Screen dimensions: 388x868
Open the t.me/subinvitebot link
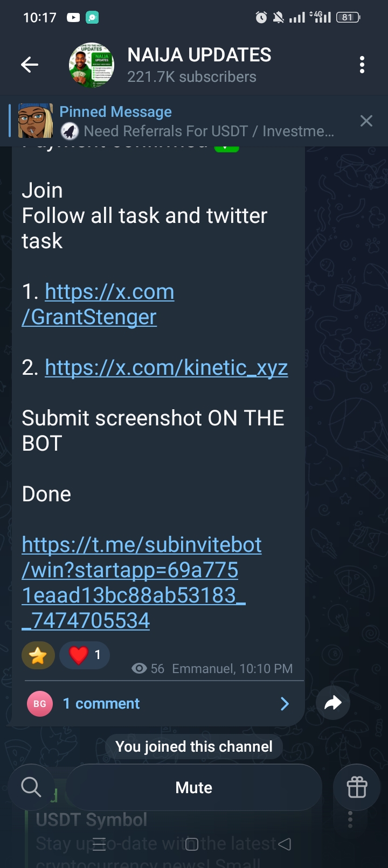[x=142, y=582]
